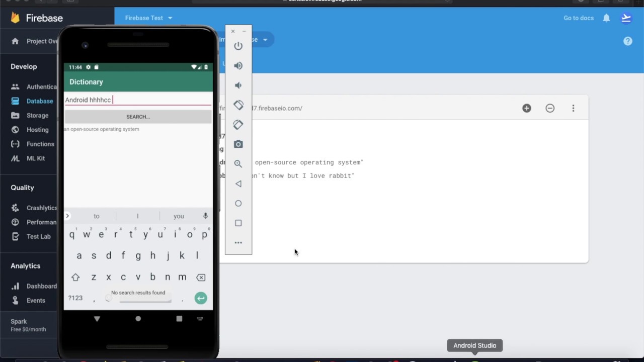Click the Analytics Dashboard icon
Screen dimensions: 644x362
(16, 286)
